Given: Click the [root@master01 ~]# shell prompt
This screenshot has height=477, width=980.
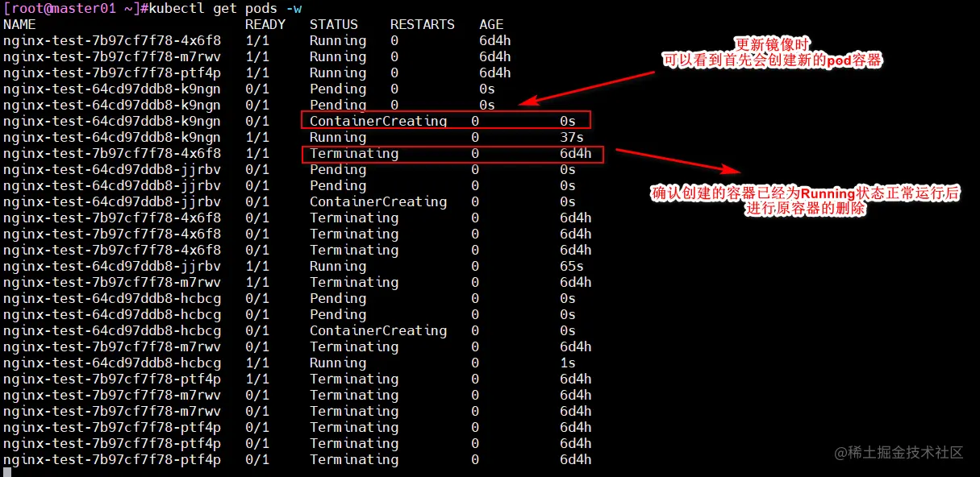Looking at the screenshot, I should (76, 8).
